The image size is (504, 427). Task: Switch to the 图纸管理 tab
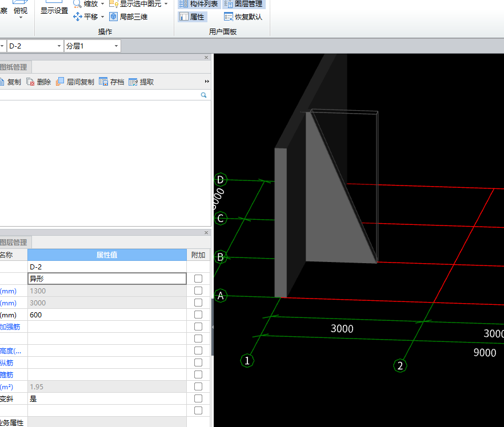click(x=14, y=67)
